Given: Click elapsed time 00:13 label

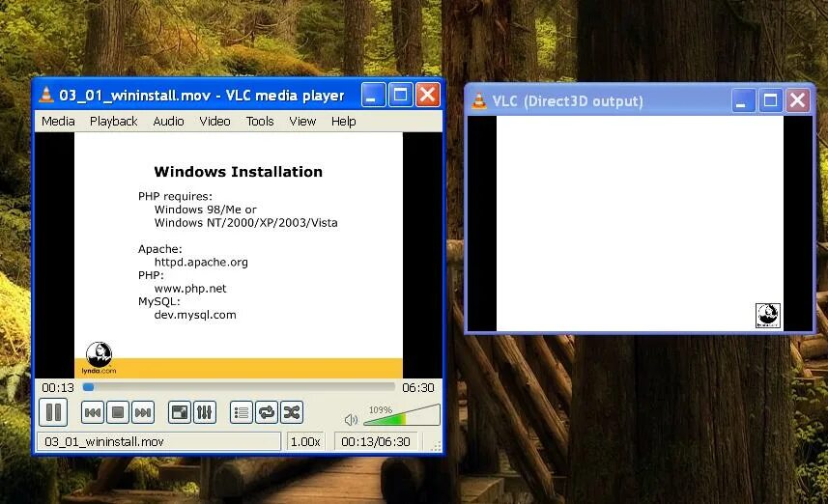Looking at the screenshot, I should click(58, 388).
